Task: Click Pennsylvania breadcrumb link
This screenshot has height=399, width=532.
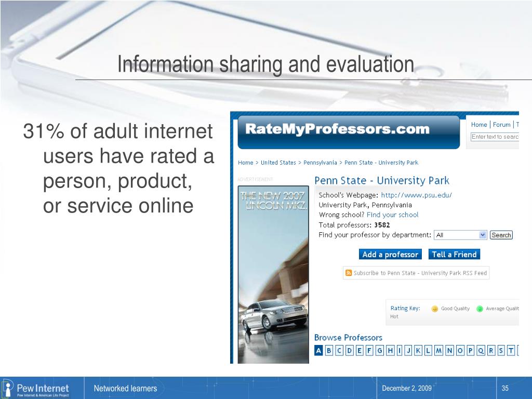Action: [320, 163]
